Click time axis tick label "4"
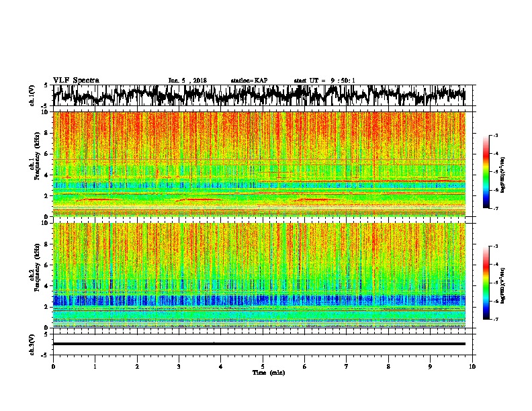Image resolution: width=532 pixels, height=411 pixels. pyautogui.click(x=221, y=367)
